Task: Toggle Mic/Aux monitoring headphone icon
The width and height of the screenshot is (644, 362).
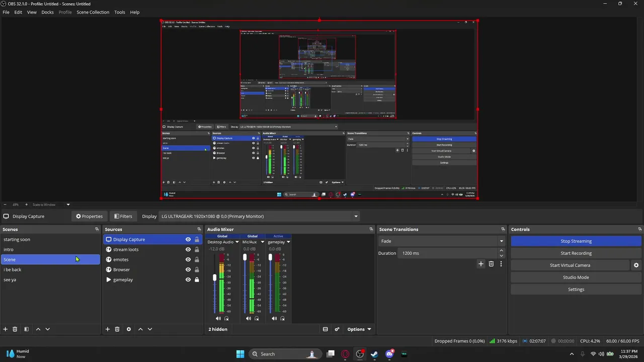Action: [257, 318]
